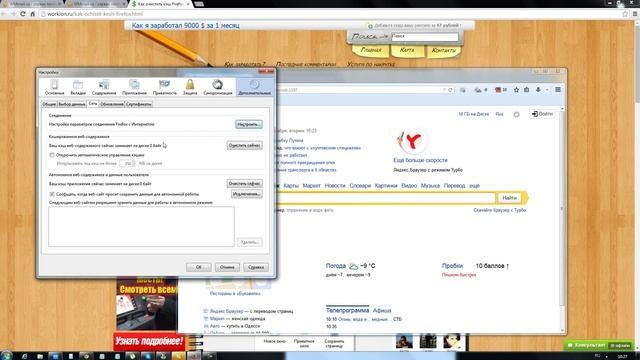Switch to the Телепрограмма tab

[347, 310]
